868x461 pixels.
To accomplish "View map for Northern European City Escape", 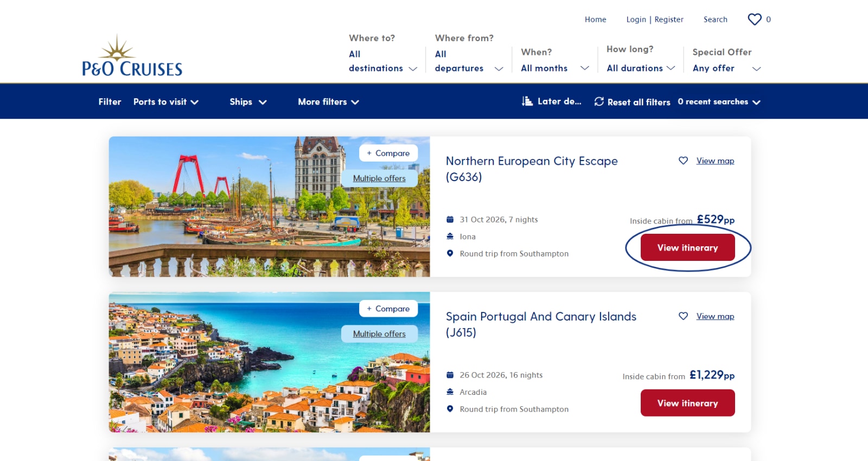I will click(x=715, y=161).
